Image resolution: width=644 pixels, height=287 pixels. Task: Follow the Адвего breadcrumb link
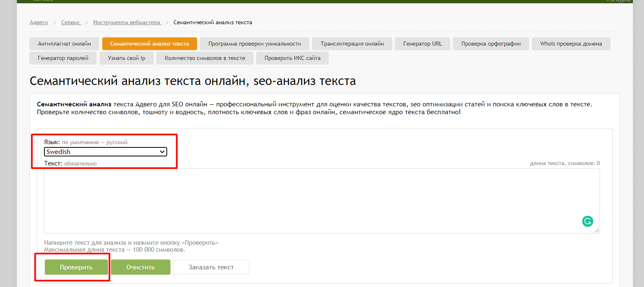39,22
